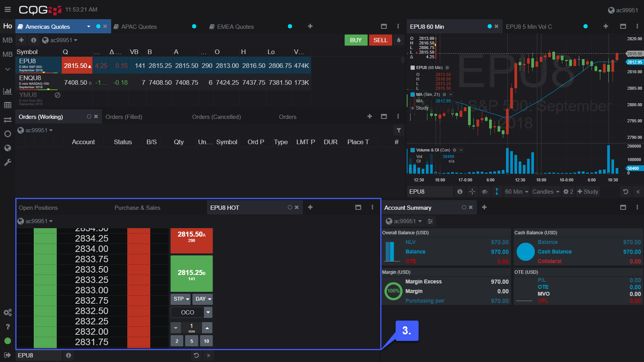
Task: Open the Candles chart type dropdown
Action: pyautogui.click(x=545, y=191)
